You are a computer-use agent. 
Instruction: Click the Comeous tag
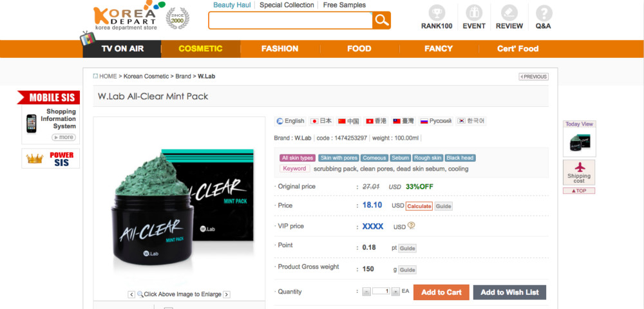(x=374, y=158)
